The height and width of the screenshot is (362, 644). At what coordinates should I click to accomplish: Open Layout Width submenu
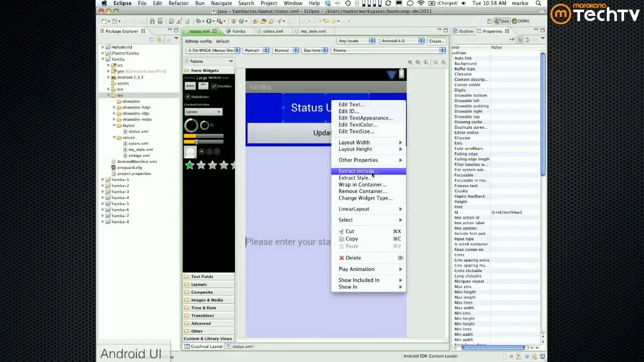368,142
